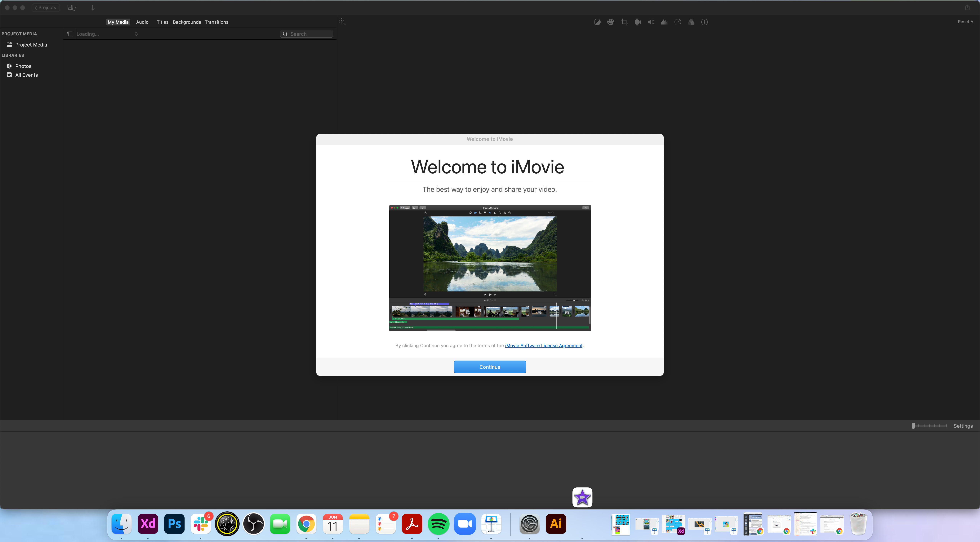Screen dimensions: 980x542
Task: Go back to Projects view
Action: pos(46,8)
